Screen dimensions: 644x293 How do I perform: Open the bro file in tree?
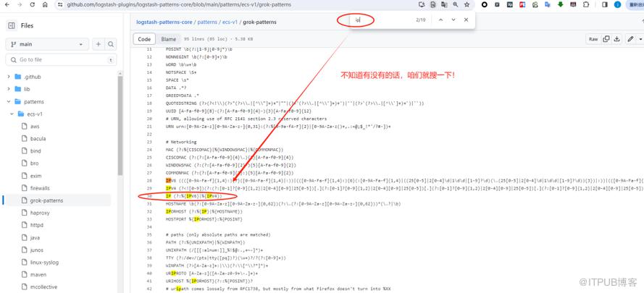pos(34,164)
